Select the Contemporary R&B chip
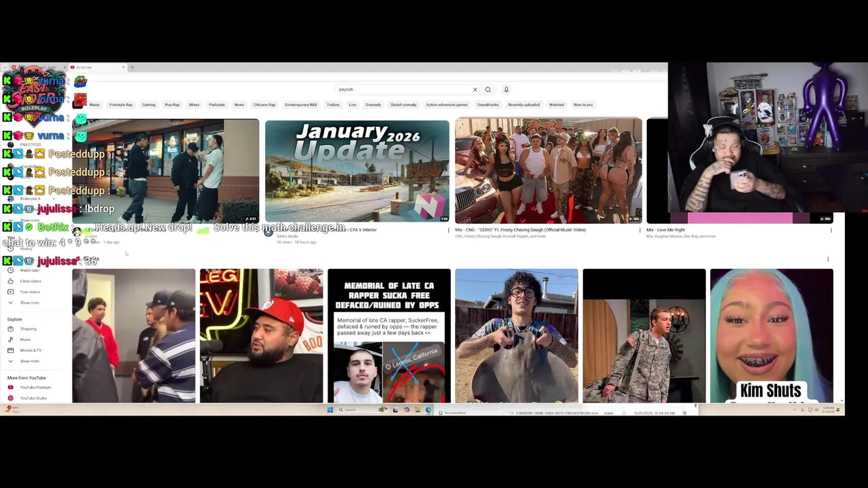 click(x=300, y=105)
